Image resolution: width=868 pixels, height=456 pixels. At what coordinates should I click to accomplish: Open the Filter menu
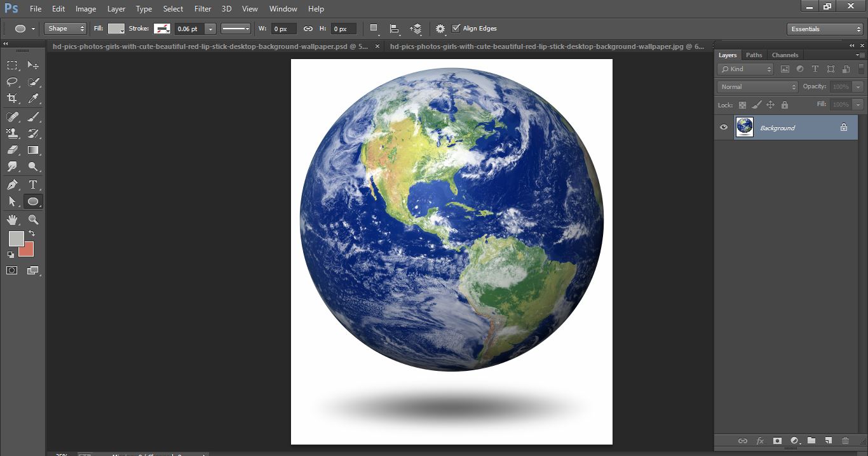point(202,8)
